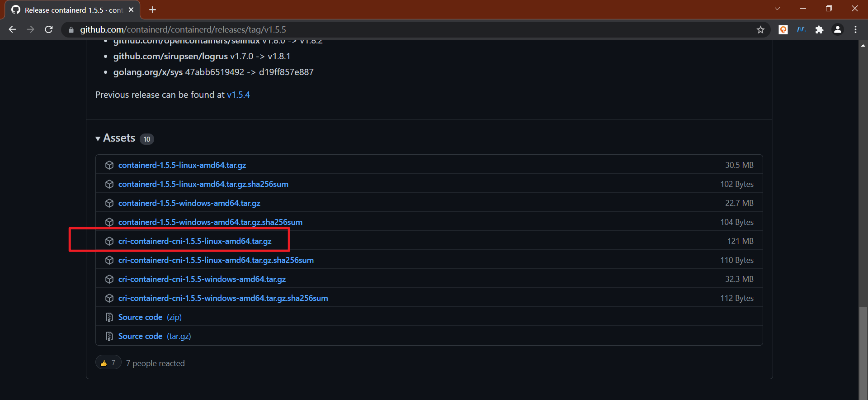Click the package icon beside containerd-1.5.5-linux-amd64.tar.gz.sha256sum
This screenshot has height=400, width=868.
109,184
